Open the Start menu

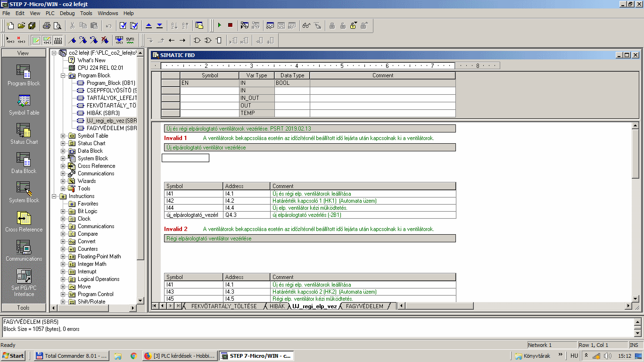pos(13,356)
